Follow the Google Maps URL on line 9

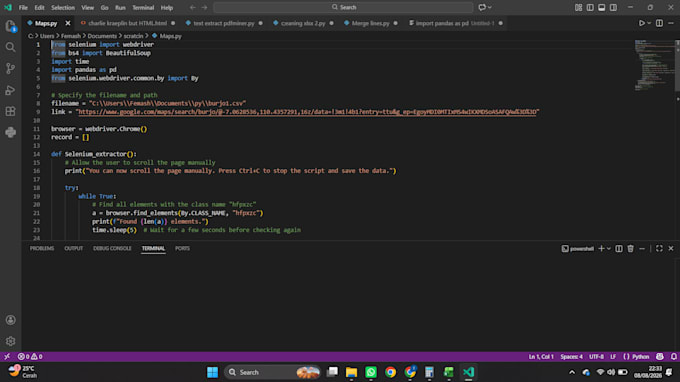pyautogui.click(x=307, y=112)
